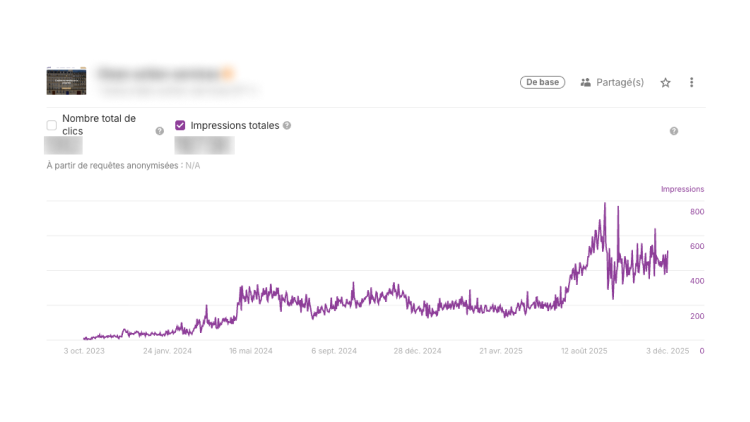
Task: Open help icon next to Nombre total de clics
Action: pyautogui.click(x=160, y=131)
